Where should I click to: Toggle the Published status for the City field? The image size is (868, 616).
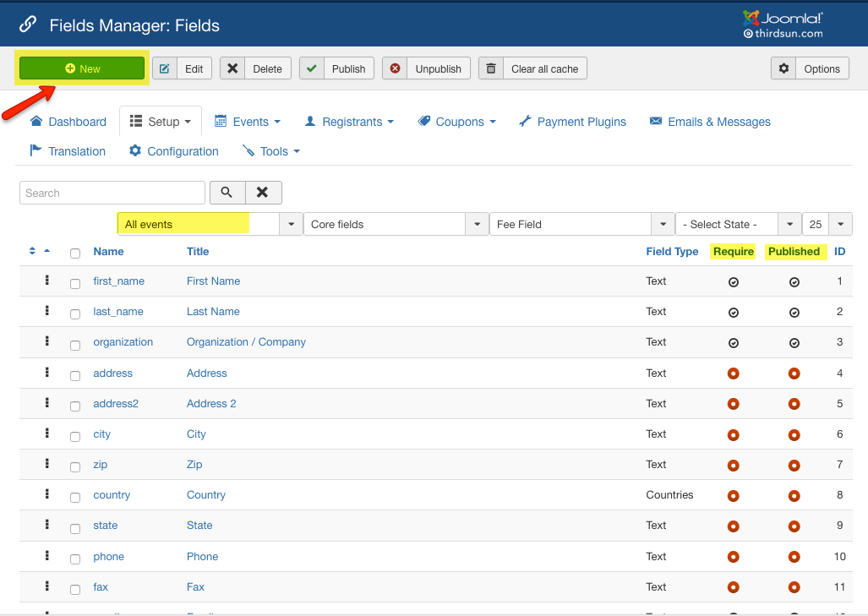[794, 434]
